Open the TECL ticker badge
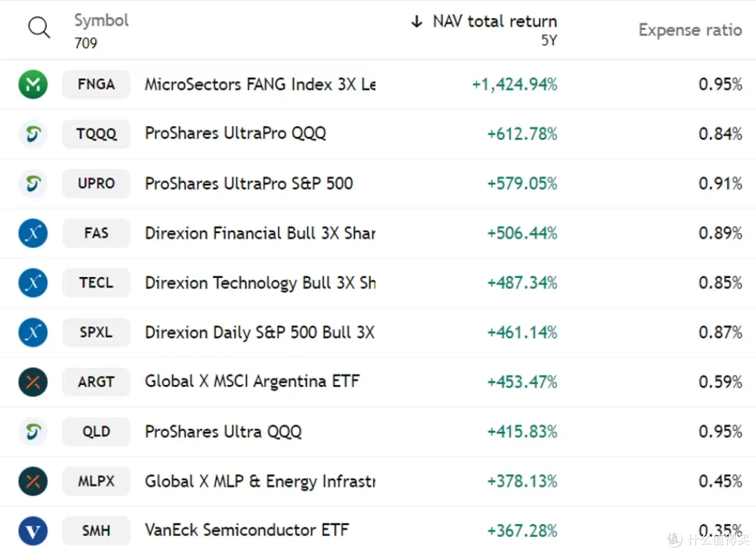Screen dimensions: 756x555 [x=96, y=283]
